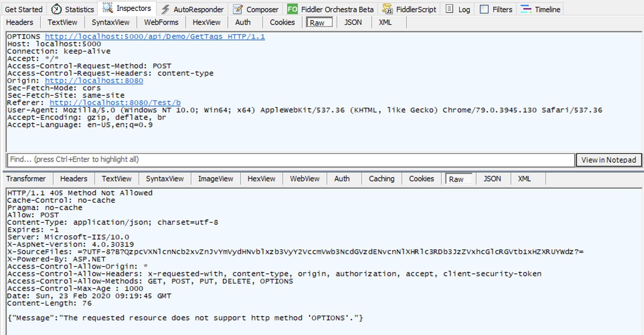Open the request WebForms tab
Screen dimensions: 644x335
pyautogui.click(x=161, y=22)
